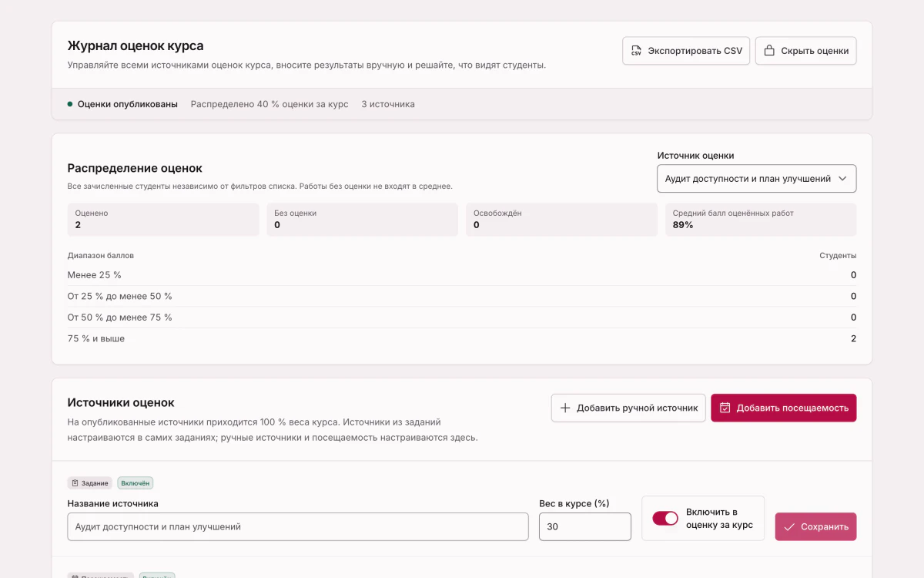This screenshot has width=924, height=578.
Task: Select the «Распределено 40 % оценки за курс» text
Action: click(269, 104)
